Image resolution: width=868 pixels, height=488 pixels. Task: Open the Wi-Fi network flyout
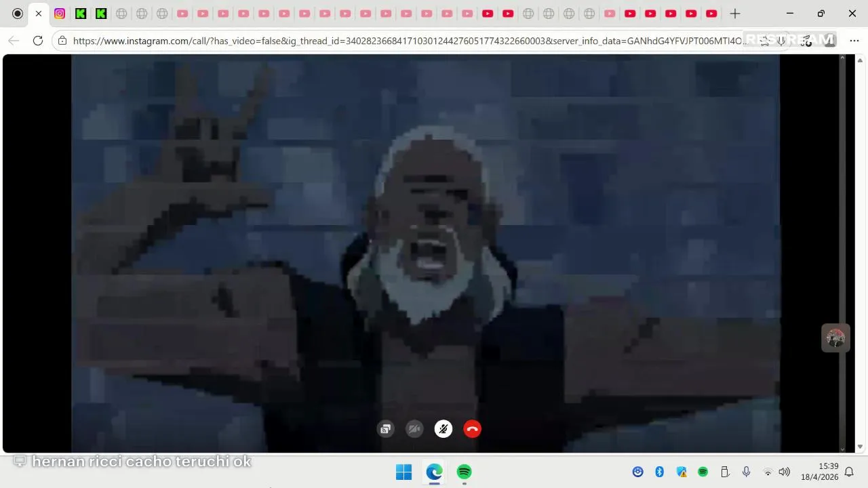(768, 472)
